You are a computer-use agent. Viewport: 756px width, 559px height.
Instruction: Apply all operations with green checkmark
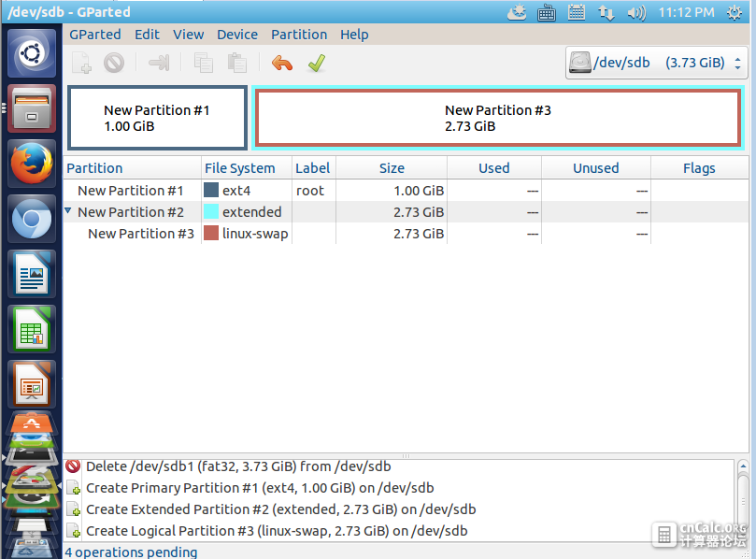point(317,64)
